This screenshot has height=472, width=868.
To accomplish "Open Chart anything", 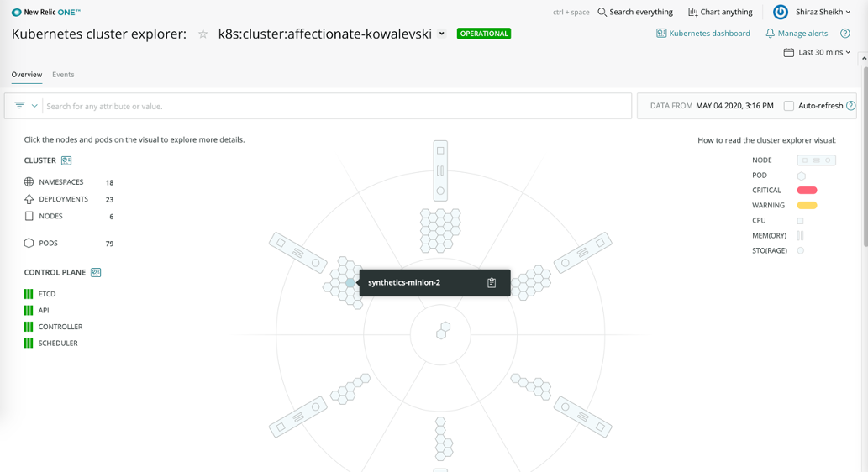I will coord(719,12).
